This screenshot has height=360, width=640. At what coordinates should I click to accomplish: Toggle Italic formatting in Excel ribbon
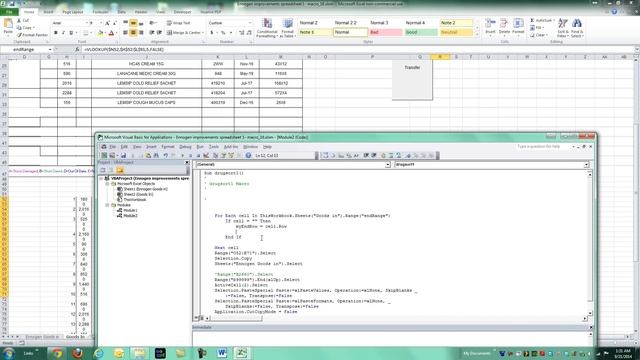click(x=63, y=33)
